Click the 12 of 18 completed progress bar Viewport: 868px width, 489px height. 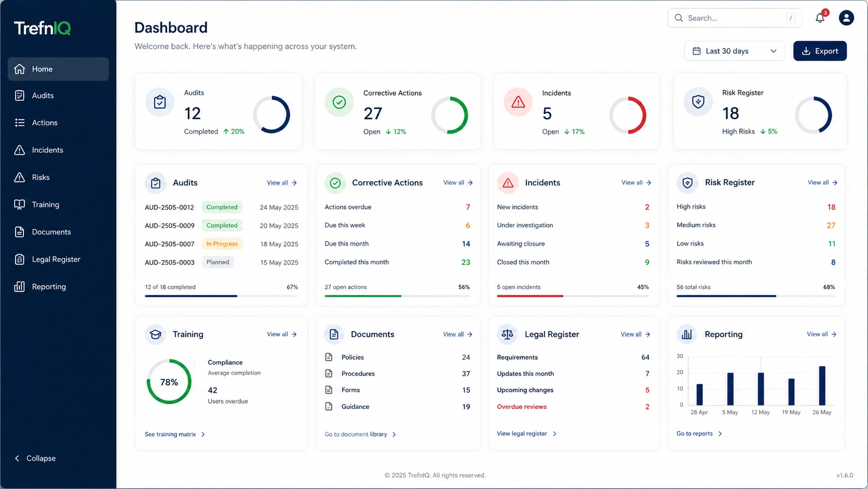[222, 296]
